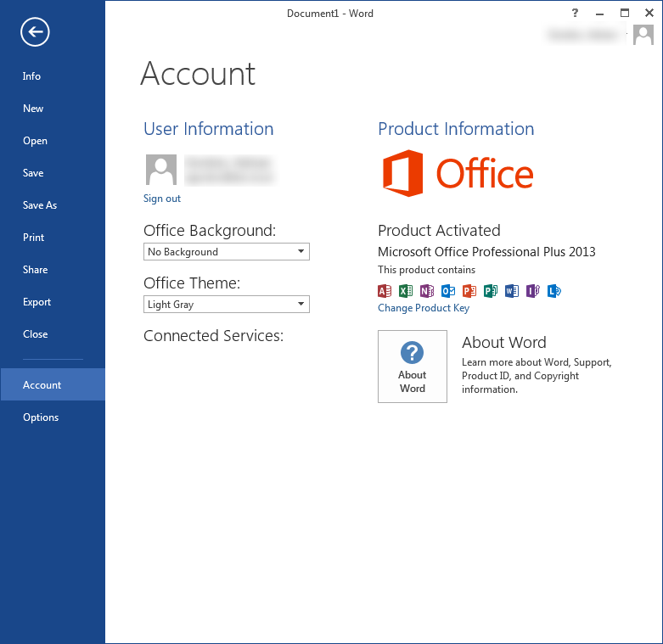Click the 'Connected Services:' heading
Viewport: 663px width, 644px height.
(x=214, y=336)
